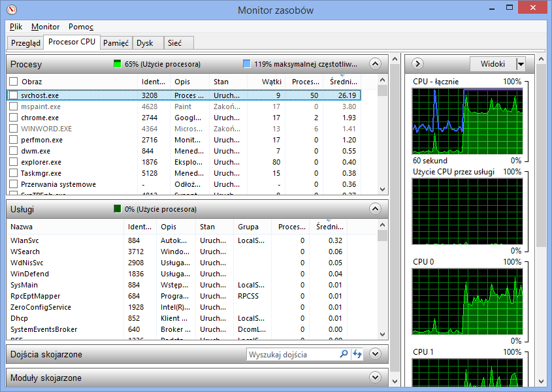Expand the Moduły skojarzone section
Image resolution: width=552 pixels, height=392 pixels.
375,377
